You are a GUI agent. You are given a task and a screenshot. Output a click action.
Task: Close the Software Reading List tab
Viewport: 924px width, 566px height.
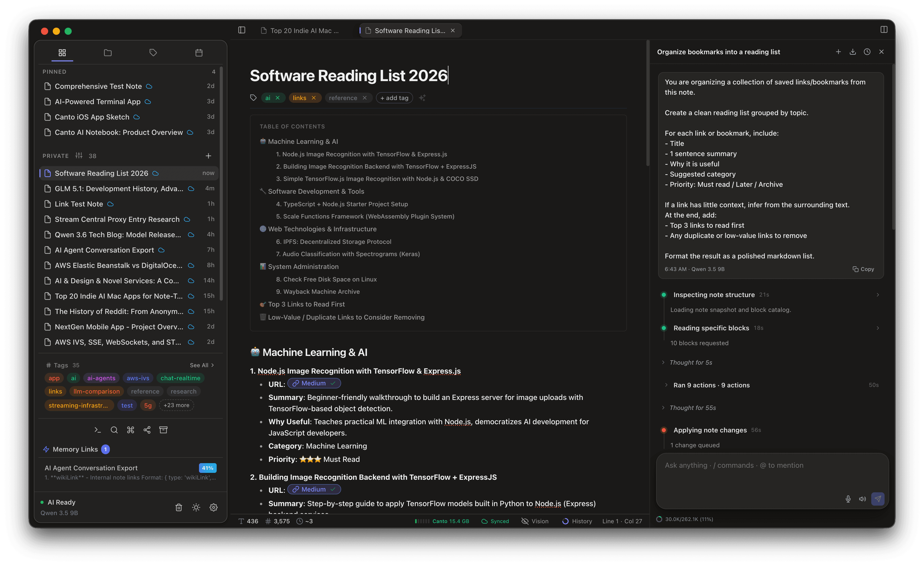[x=453, y=30]
